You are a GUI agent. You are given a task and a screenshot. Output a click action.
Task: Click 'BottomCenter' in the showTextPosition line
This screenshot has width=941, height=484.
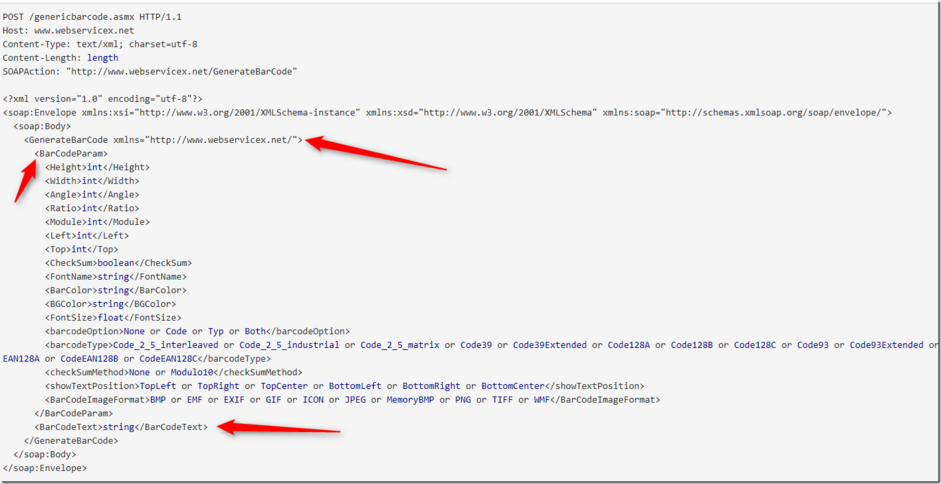click(x=513, y=386)
